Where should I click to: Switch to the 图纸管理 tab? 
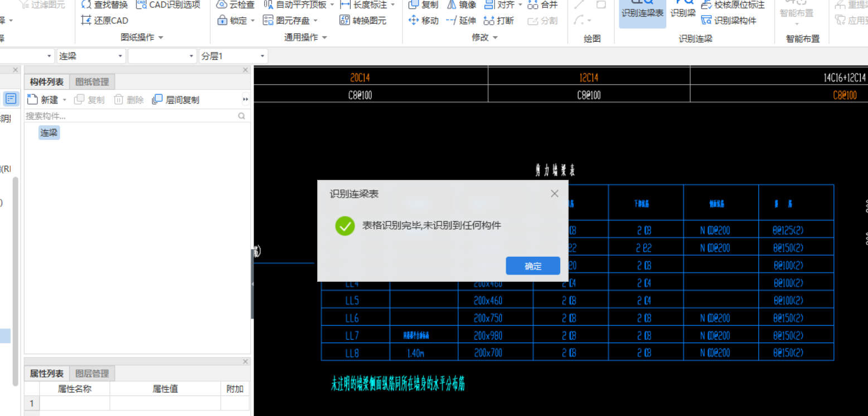[92, 82]
